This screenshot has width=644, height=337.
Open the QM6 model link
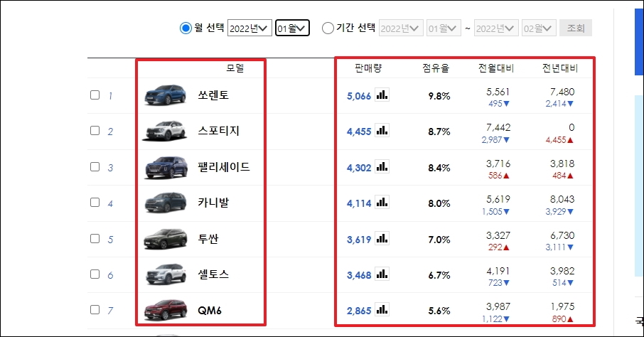pos(210,310)
